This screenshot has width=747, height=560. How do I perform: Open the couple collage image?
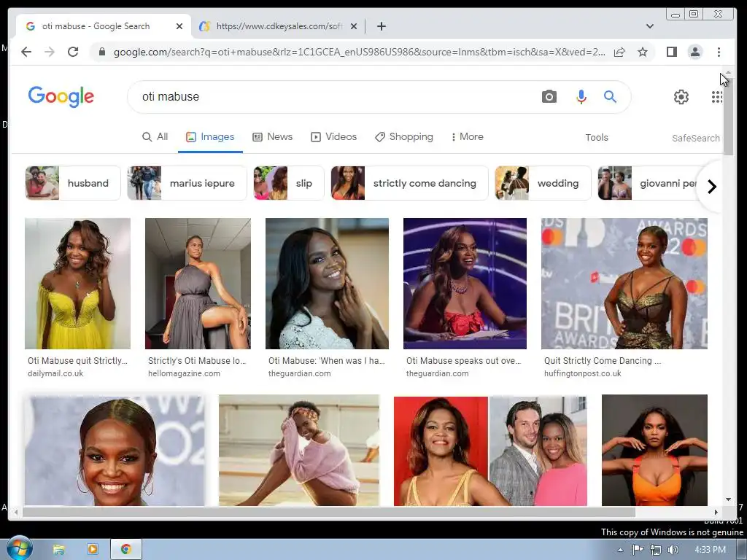490,451
